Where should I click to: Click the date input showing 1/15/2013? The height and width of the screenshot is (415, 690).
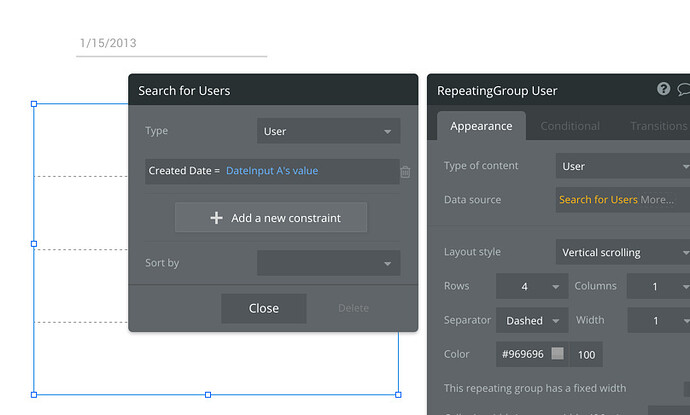coord(171,44)
